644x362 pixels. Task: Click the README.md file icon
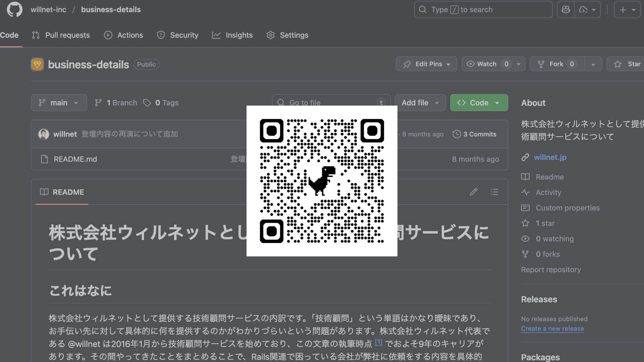coord(44,159)
